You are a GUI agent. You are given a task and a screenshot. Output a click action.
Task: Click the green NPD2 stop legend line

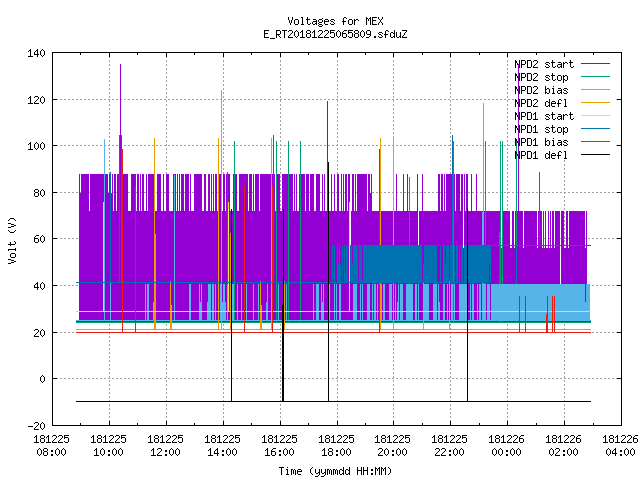coord(595,77)
